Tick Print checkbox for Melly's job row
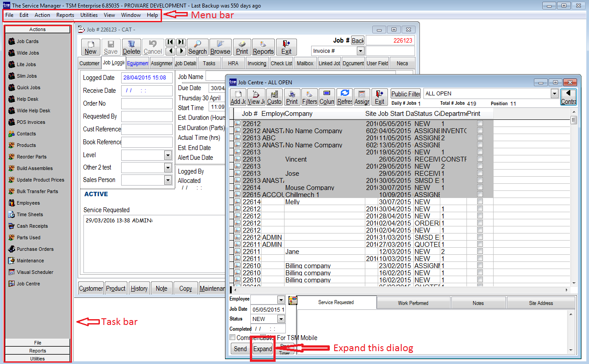 tap(480, 202)
